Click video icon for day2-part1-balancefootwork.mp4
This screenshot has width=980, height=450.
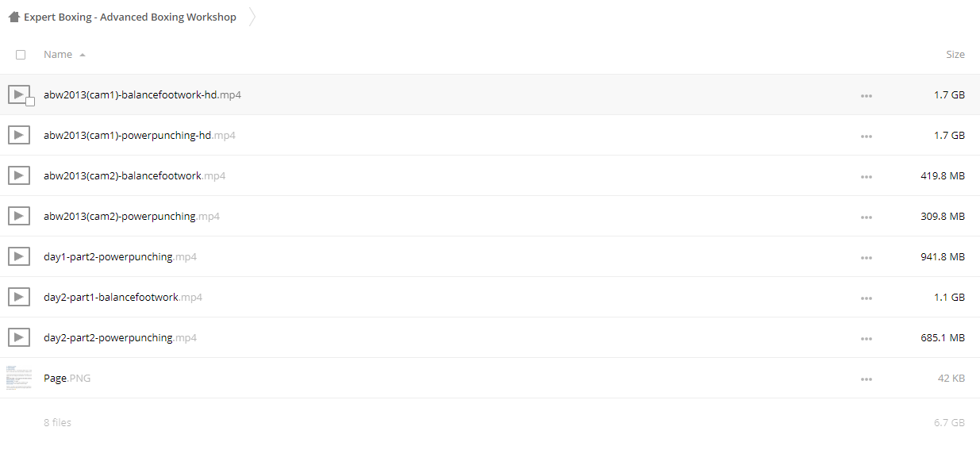(19, 297)
